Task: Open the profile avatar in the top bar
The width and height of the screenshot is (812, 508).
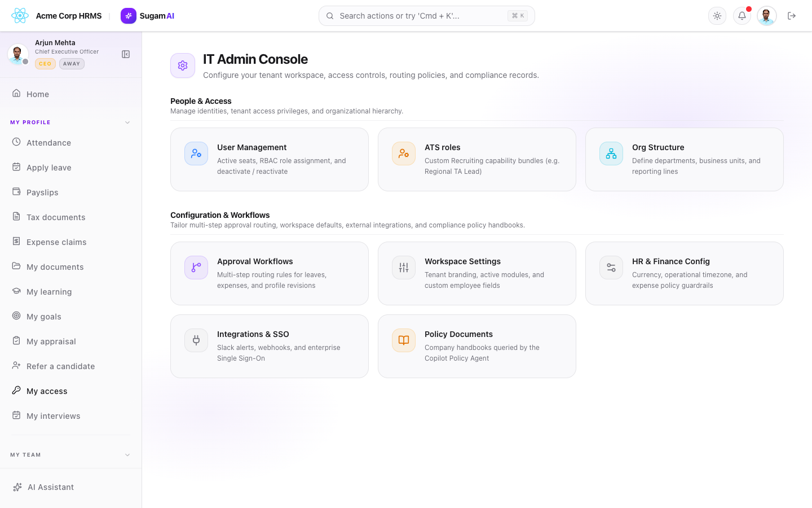Action: pos(767,16)
